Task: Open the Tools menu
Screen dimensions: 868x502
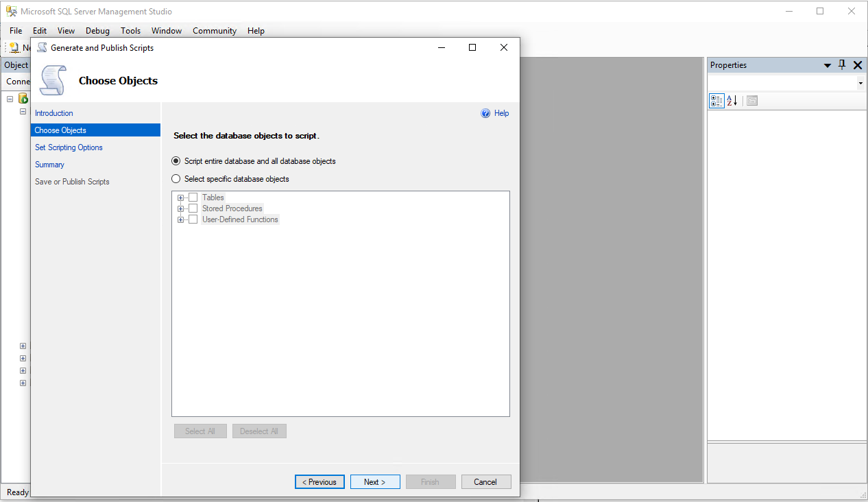Action: (130, 31)
